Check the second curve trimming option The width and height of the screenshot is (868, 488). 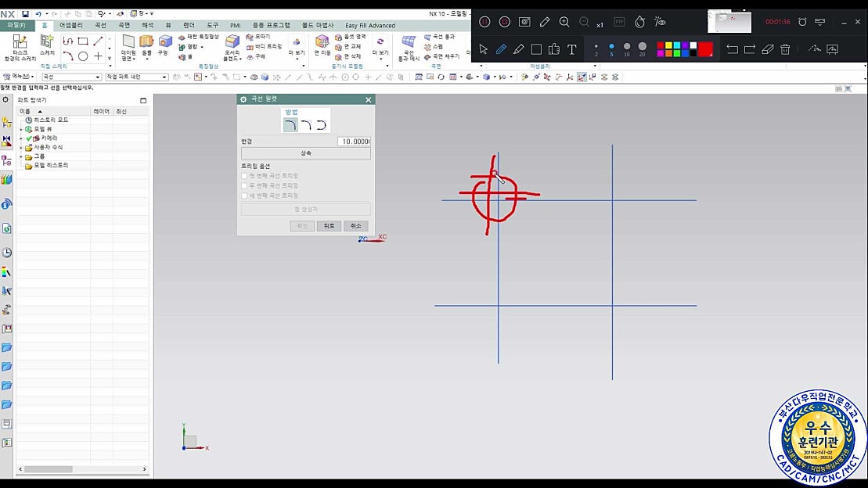pos(246,185)
